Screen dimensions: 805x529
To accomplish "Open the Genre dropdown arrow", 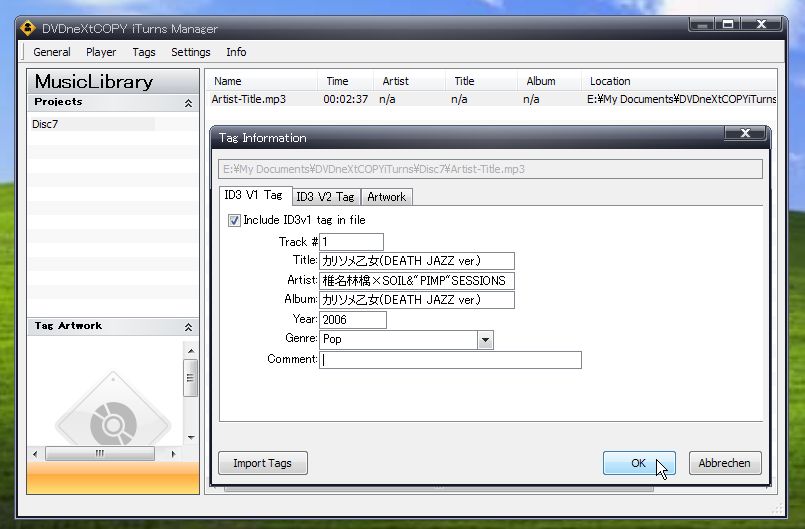I will (485, 339).
